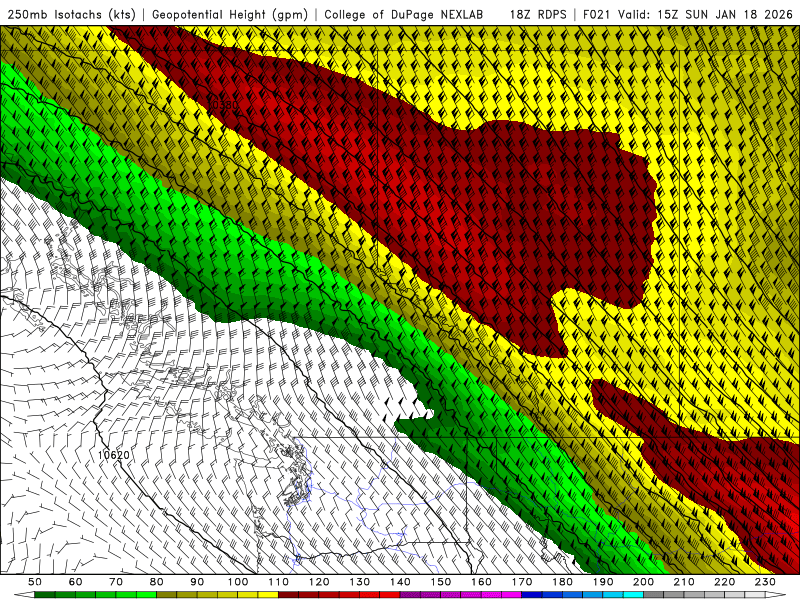The image size is (800, 600).
Task: Click the bright magenta swatch ending at 170
Action: tap(512, 595)
